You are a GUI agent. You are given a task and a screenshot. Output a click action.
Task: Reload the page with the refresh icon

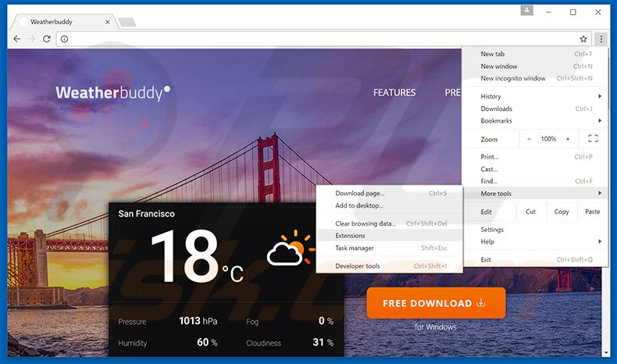tap(47, 38)
